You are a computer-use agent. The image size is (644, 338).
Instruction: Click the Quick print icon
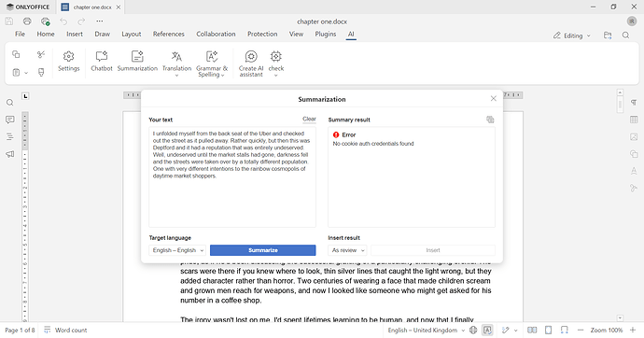tap(45, 21)
